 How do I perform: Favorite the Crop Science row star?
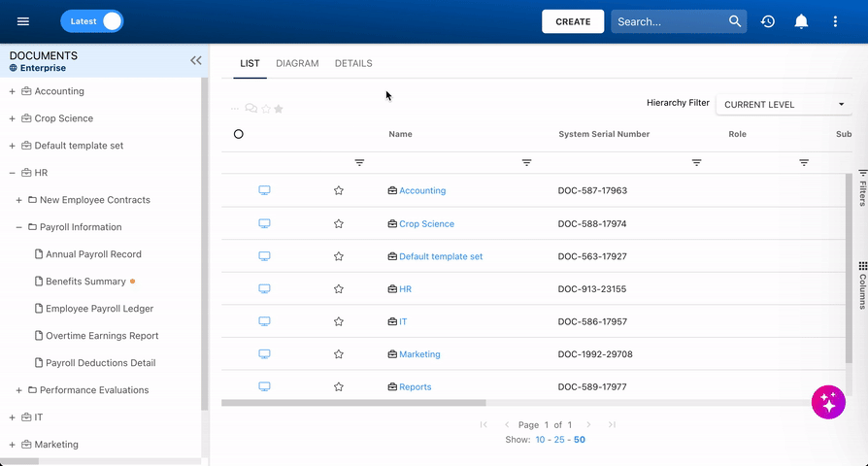(339, 223)
